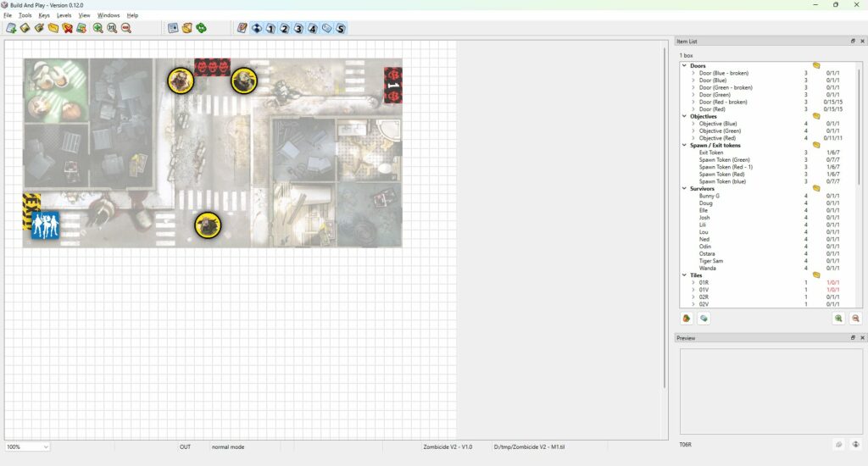Click the blue window layout icon in toolbar
This screenshot has width=868, height=466.
173,28
